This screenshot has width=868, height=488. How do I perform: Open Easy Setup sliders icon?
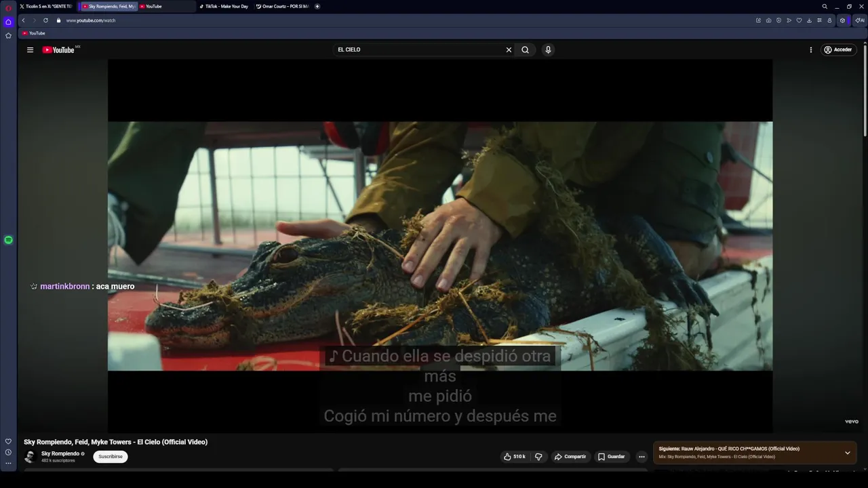[x=819, y=20]
